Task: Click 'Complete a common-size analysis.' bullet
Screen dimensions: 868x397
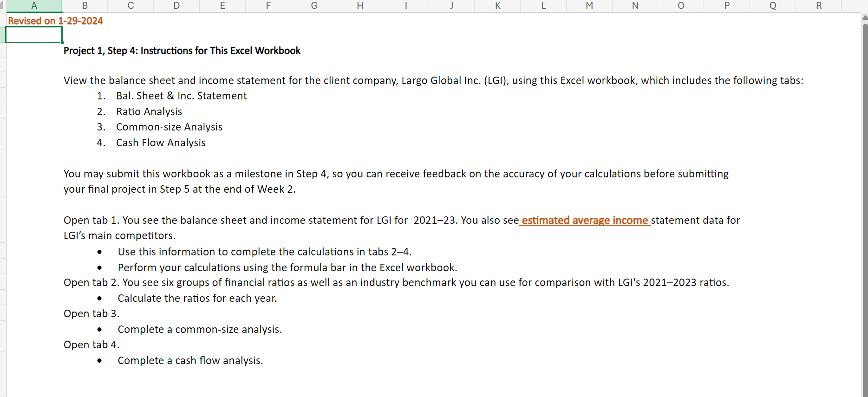Action: [x=200, y=329]
